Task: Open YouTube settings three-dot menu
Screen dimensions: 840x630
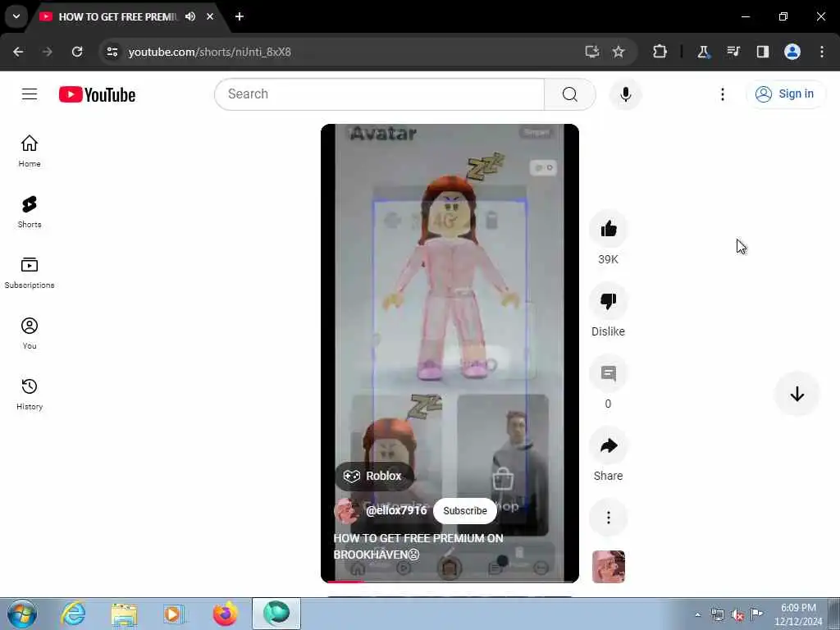Action: click(722, 94)
